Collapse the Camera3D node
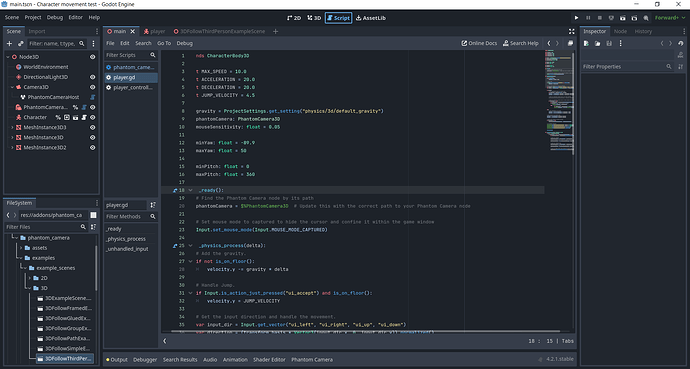Image resolution: width=690 pixels, height=369 pixels. (12, 87)
